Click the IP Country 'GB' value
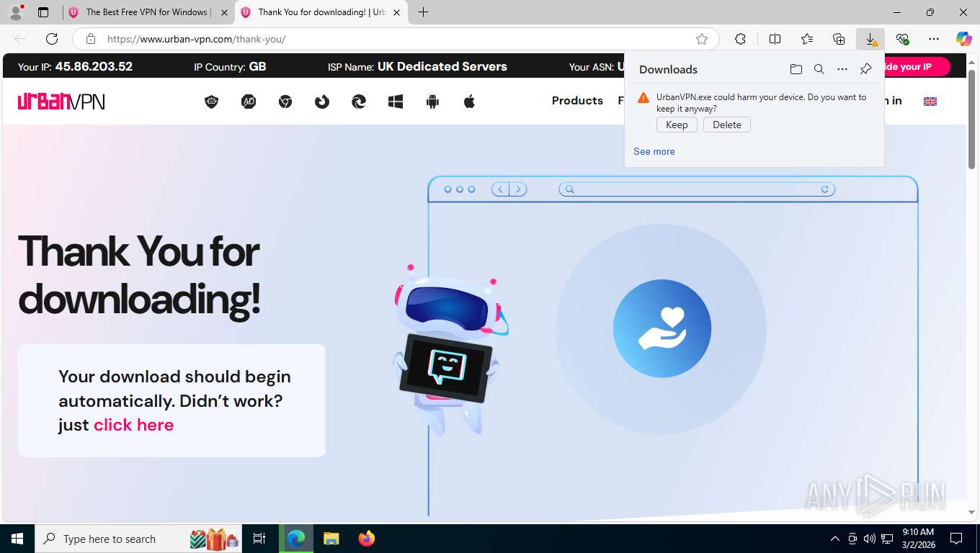Screen dimensions: 980x553 (257, 66)
